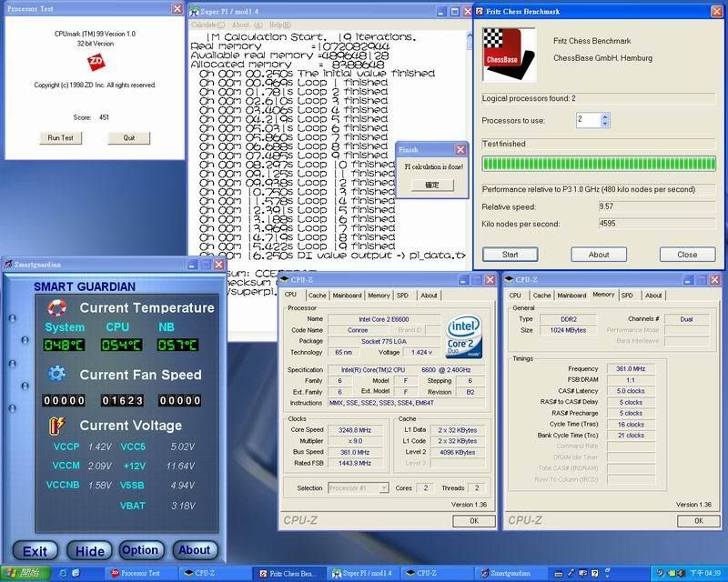Click the Processors to use input field
This screenshot has width=728, height=582.
(588, 120)
